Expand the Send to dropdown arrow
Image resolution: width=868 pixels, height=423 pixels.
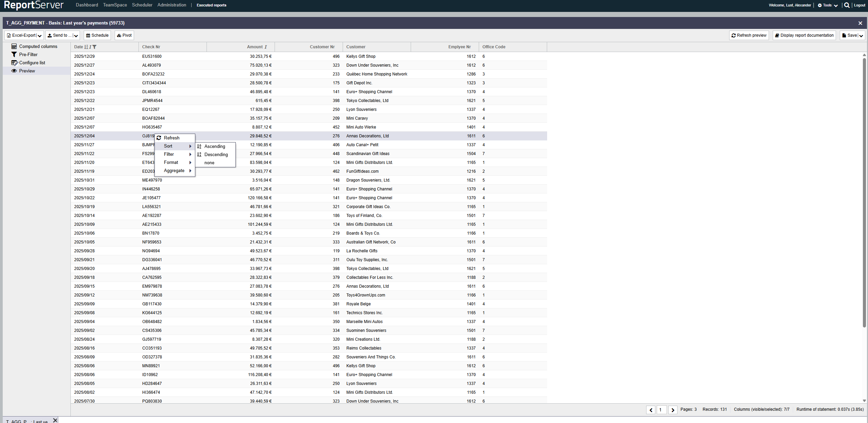[x=76, y=36]
